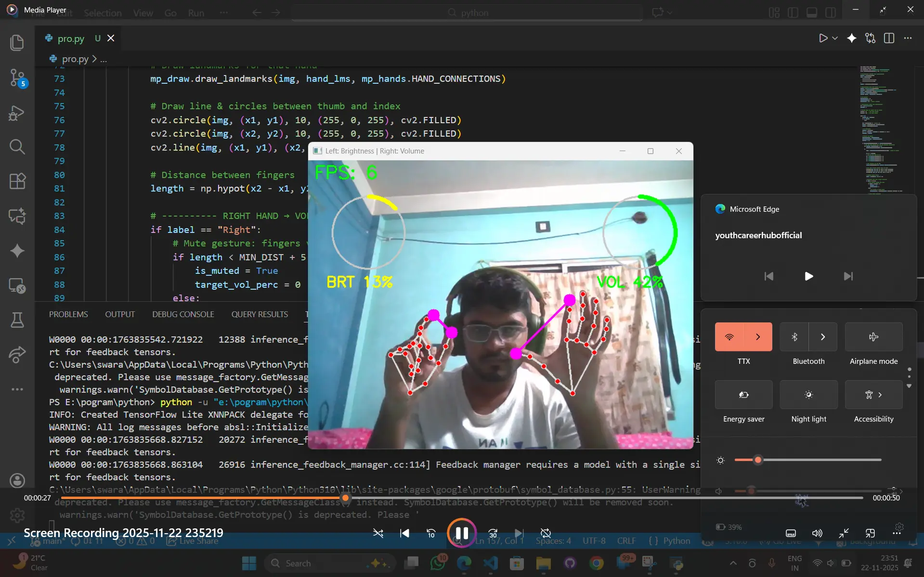Skip forward 30 seconds

(x=493, y=533)
